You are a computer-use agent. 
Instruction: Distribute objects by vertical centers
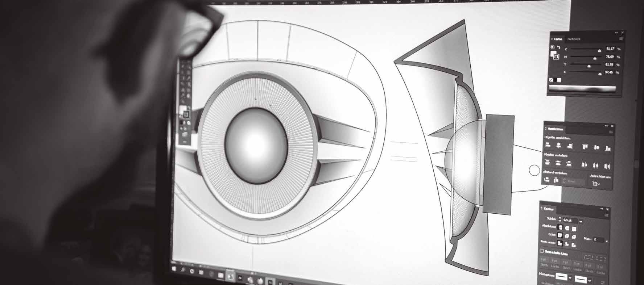(x=558, y=163)
